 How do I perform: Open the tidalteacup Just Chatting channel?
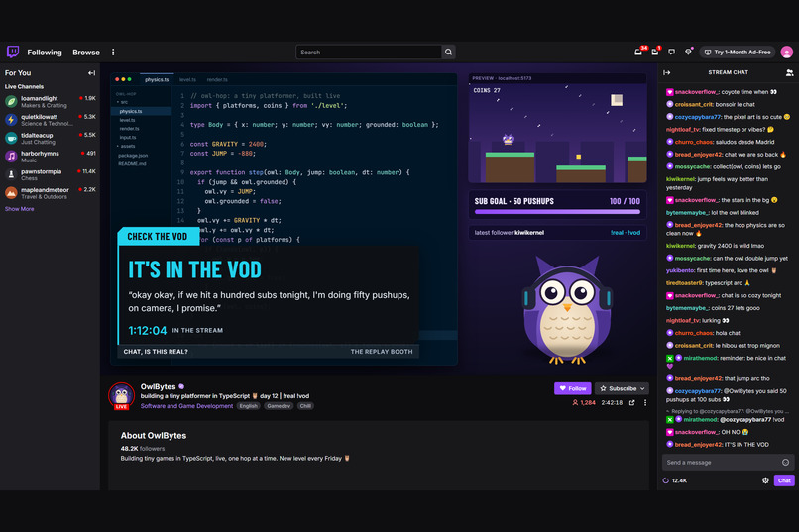pyautogui.click(x=50, y=138)
